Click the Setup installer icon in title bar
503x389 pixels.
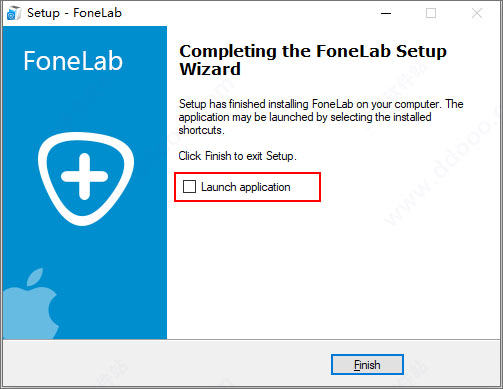click(x=13, y=13)
